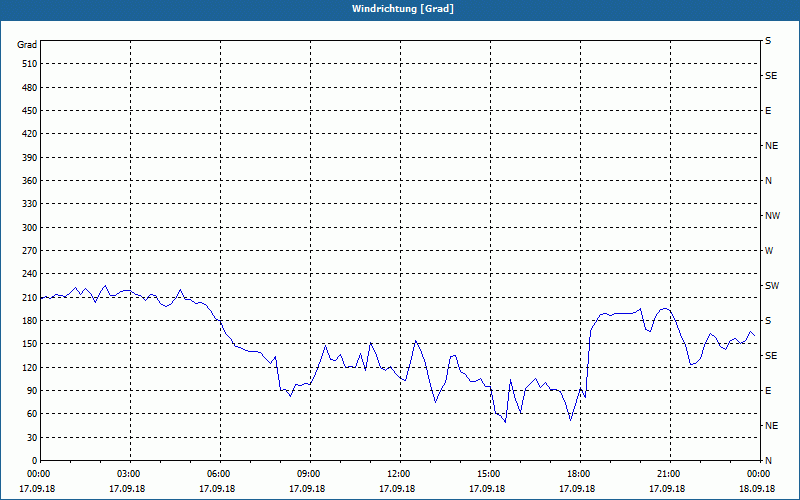Select the W compass label on the right axis

pyautogui.click(x=769, y=251)
